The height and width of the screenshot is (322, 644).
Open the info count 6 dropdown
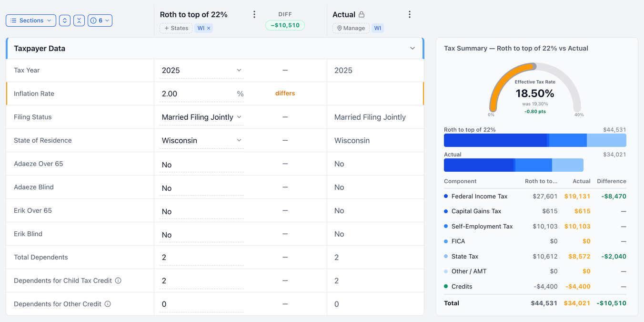[100, 21]
